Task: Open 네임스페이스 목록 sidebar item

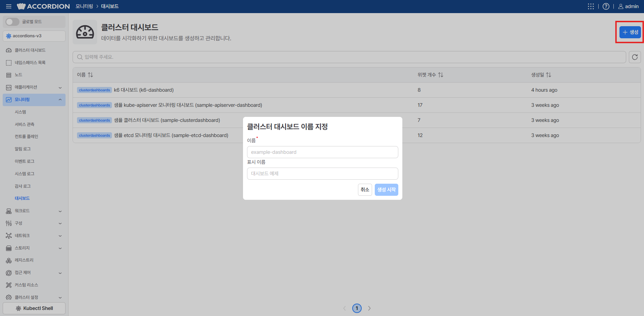Action: click(x=34, y=63)
